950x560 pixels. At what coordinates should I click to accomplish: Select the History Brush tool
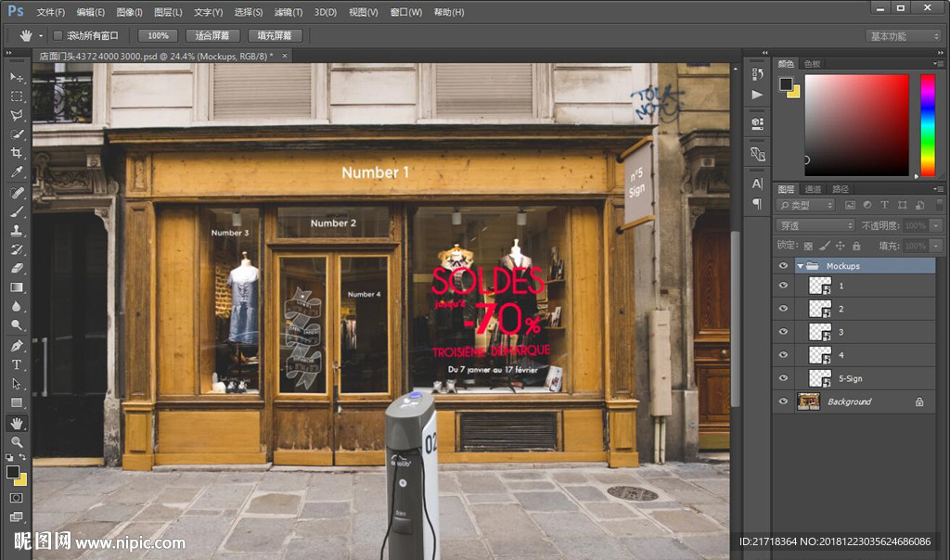click(x=17, y=248)
